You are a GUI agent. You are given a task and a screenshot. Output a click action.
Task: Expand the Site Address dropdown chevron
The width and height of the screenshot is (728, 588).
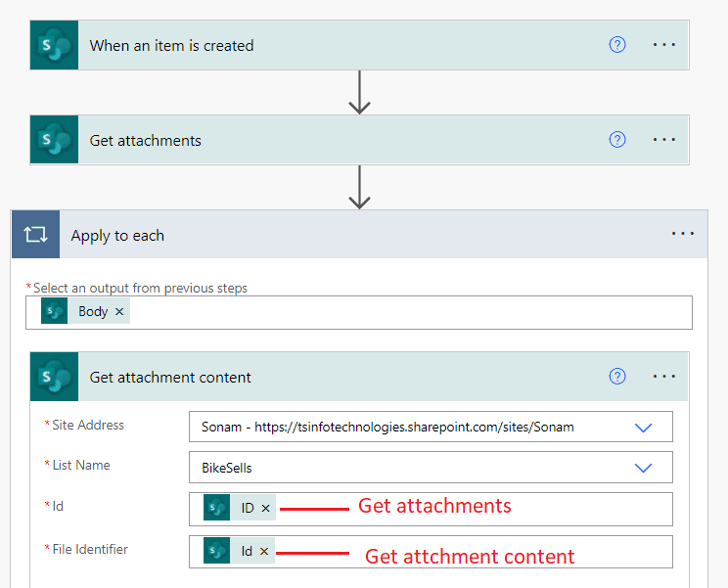point(643,427)
